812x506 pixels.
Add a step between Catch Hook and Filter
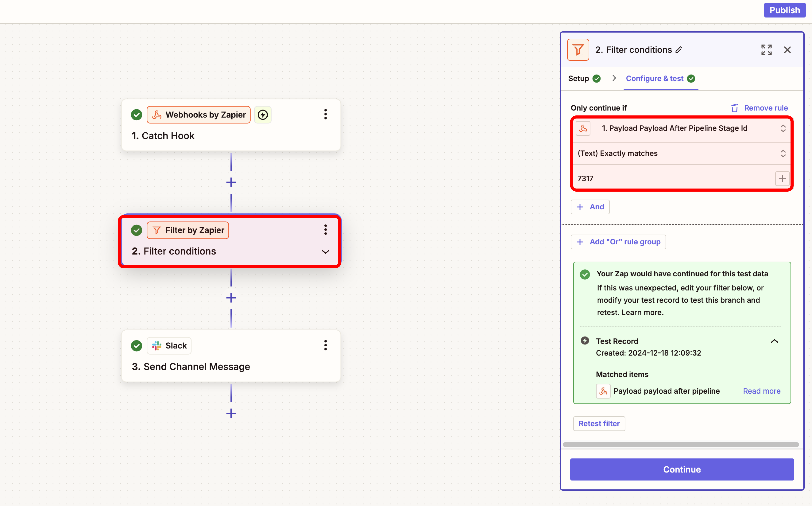pyautogui.click(x=231, y=182)
